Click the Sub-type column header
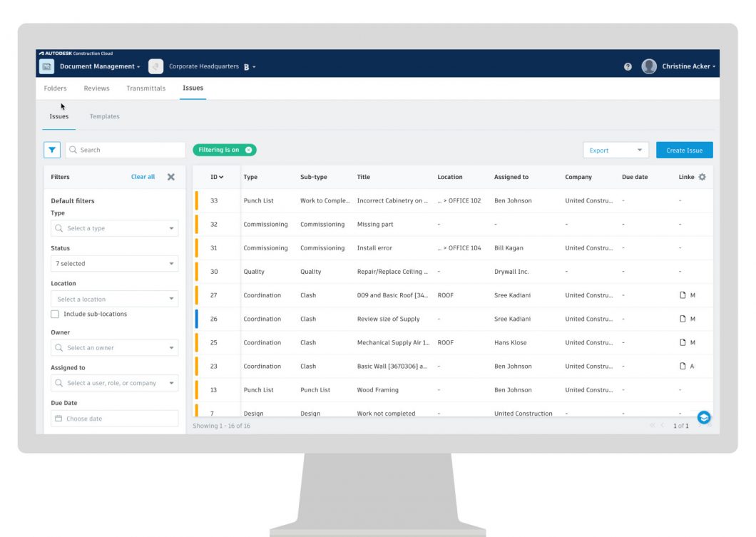 pyautogui.click(x=313, y=177)
